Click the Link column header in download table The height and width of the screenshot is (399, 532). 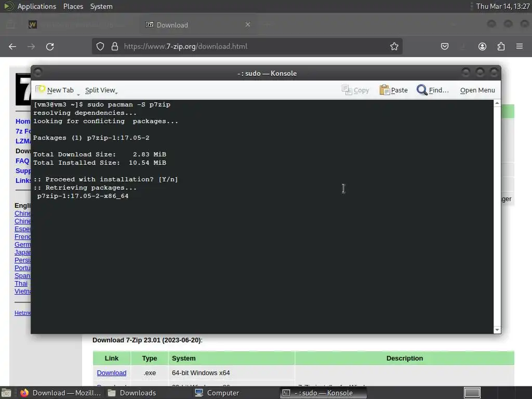pos(112,358)
